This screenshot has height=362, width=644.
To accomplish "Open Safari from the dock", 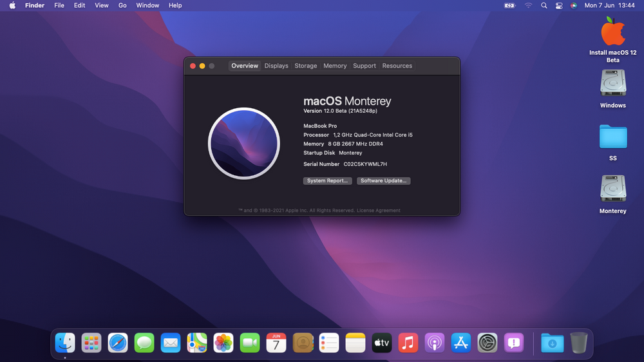I will coord(117,343).
